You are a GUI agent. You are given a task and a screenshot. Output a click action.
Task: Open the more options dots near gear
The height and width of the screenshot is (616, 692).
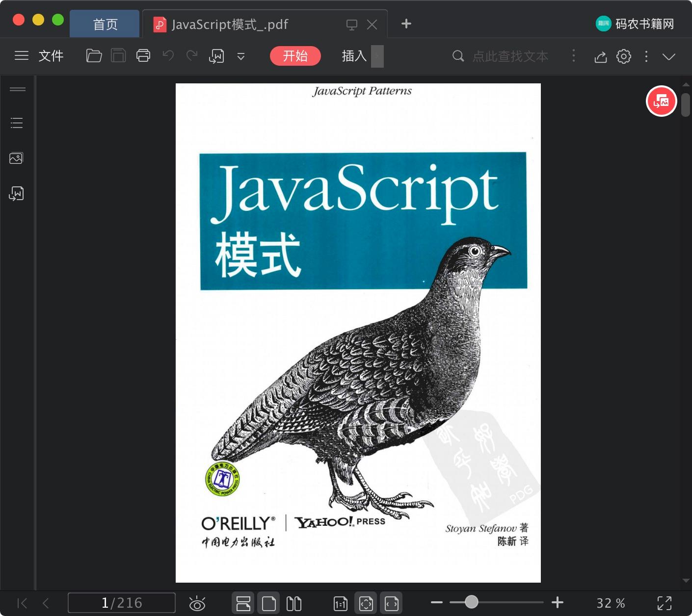(646, 56)
